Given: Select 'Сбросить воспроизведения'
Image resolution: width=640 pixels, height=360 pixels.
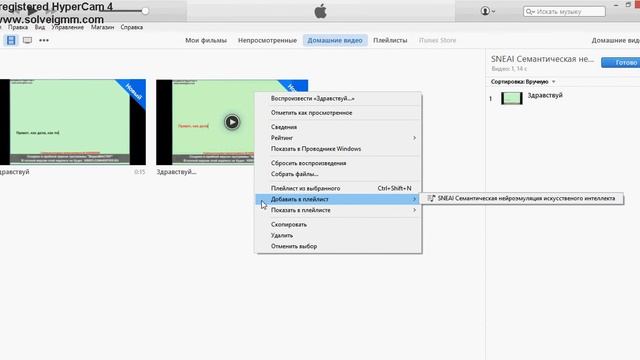Looking at the screenshot, I should pyautogui.click(x=338, y=163).
